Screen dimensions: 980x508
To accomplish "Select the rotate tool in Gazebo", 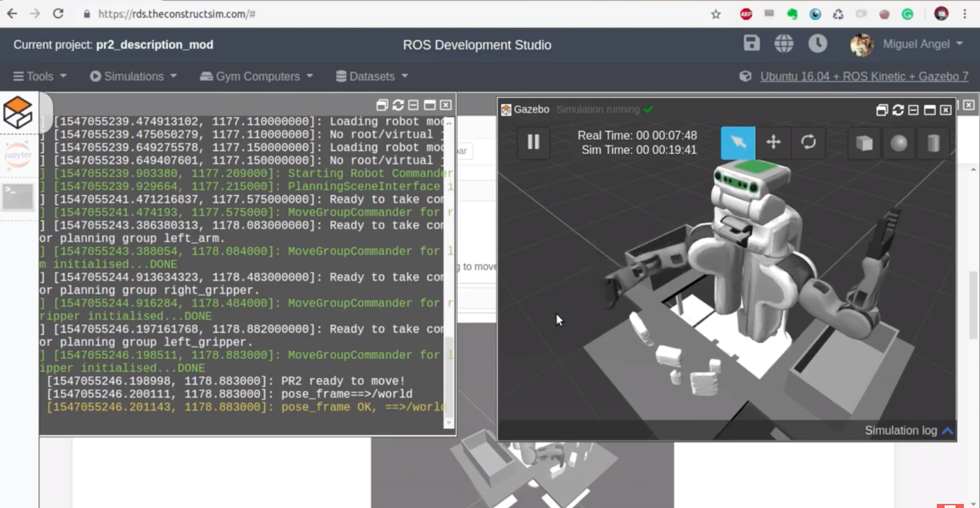I will 808,143.
